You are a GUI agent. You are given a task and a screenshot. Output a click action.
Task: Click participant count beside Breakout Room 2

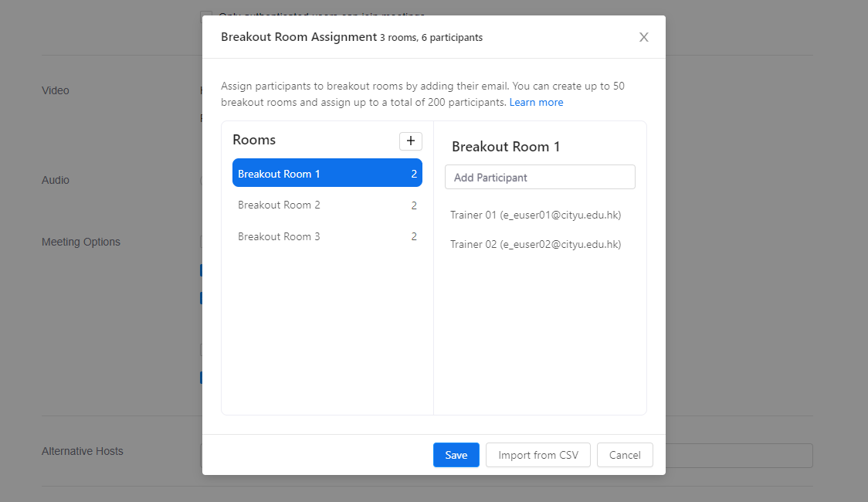pyautogui.click(x=414, y=205)
